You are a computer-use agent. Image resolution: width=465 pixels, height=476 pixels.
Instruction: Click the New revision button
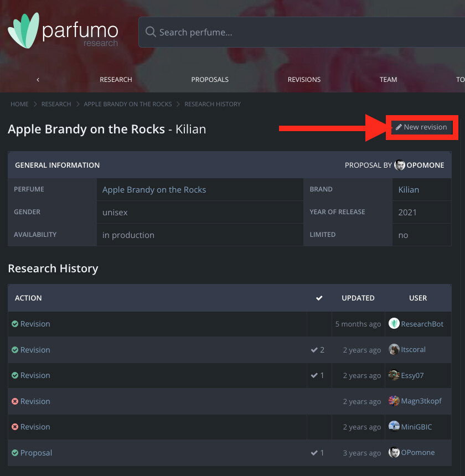click(x=421, y=127)
